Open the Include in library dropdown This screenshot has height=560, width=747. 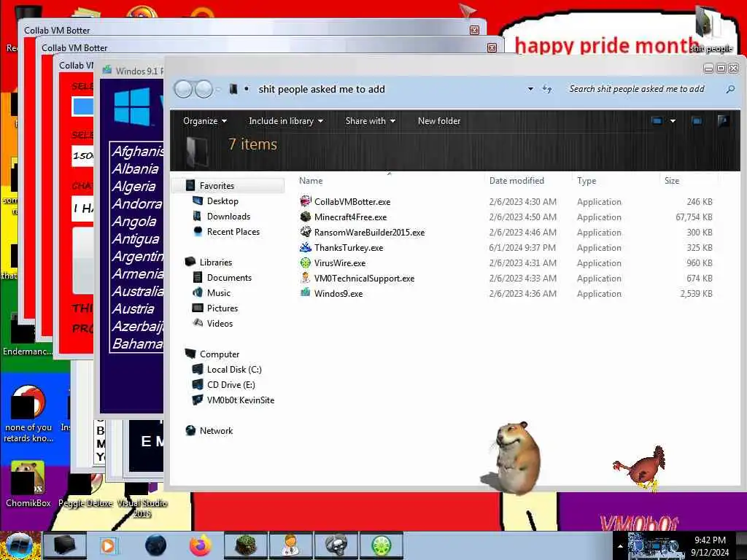[x=286, y=121]
